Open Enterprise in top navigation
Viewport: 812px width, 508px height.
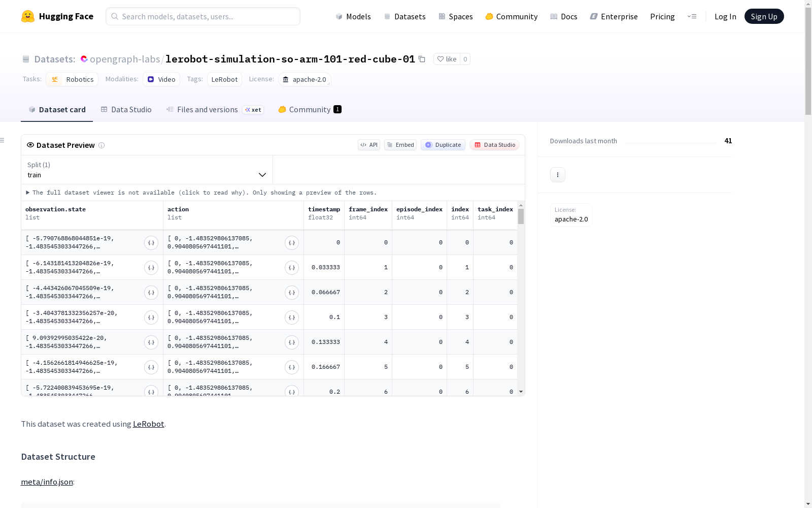614,16
